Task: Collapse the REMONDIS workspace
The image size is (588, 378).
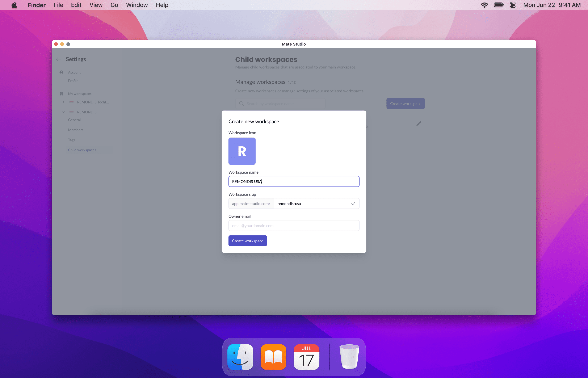Action: tap(64, 112)
